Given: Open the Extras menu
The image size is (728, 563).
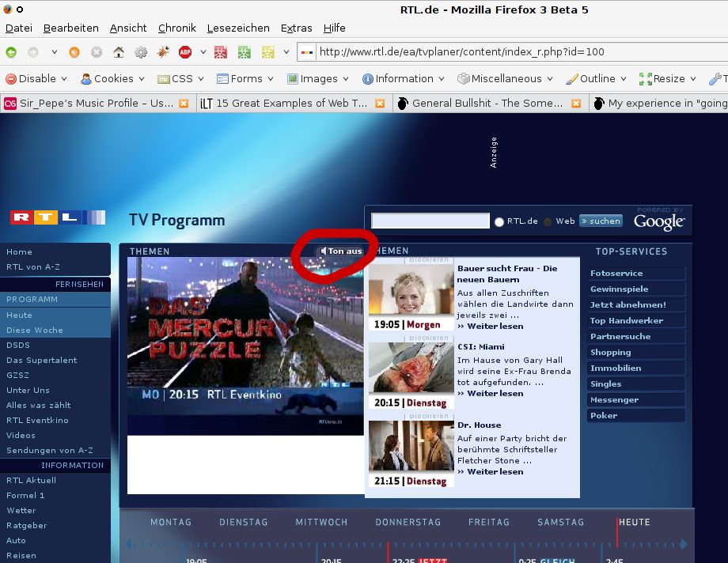Looking at the screenshot, I should point(296,28).
